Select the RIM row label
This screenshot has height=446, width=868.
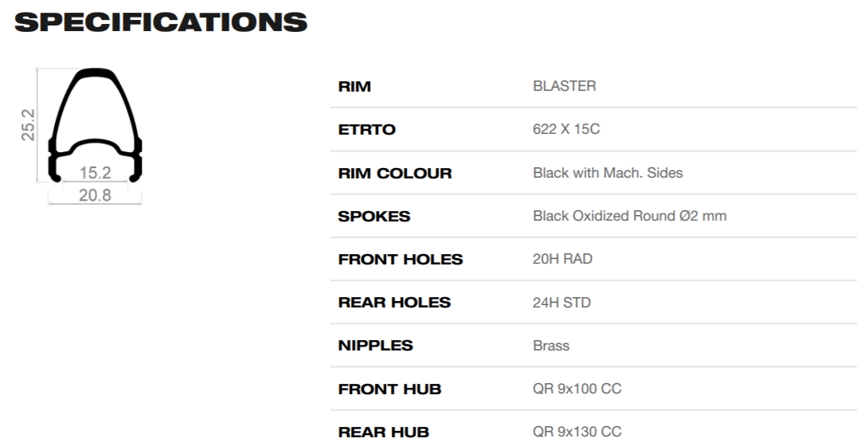click(x=354, y=86)
